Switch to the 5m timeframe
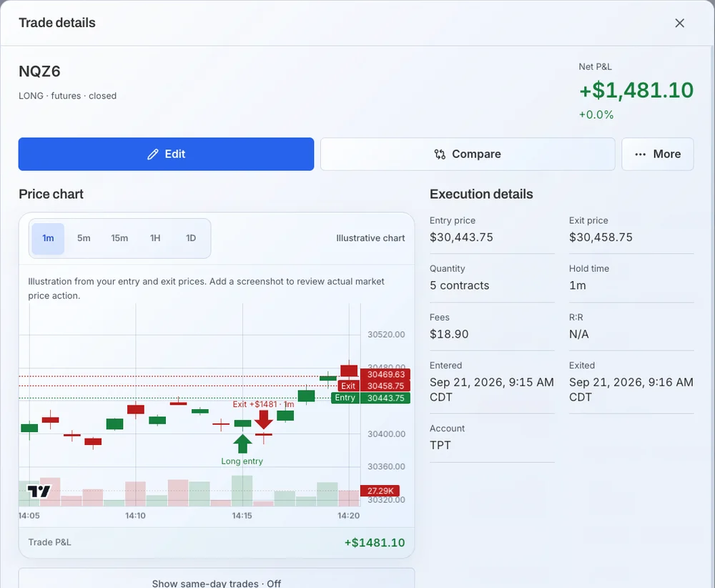The image size is (715, 588). pyautogui.click(x=84, y=238)
